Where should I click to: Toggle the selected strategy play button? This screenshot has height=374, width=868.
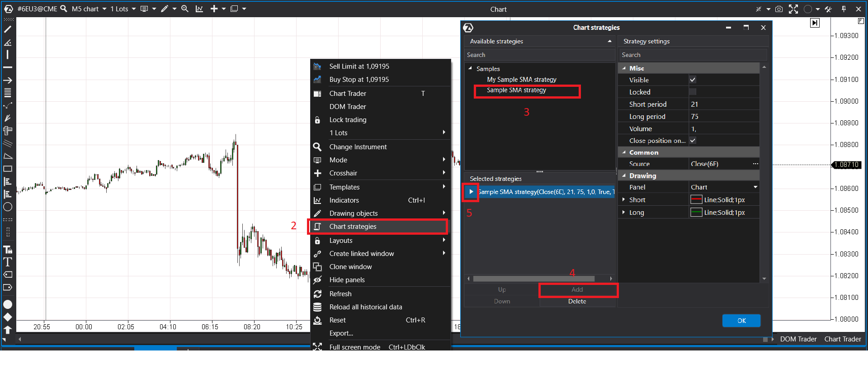coord(471,192)
